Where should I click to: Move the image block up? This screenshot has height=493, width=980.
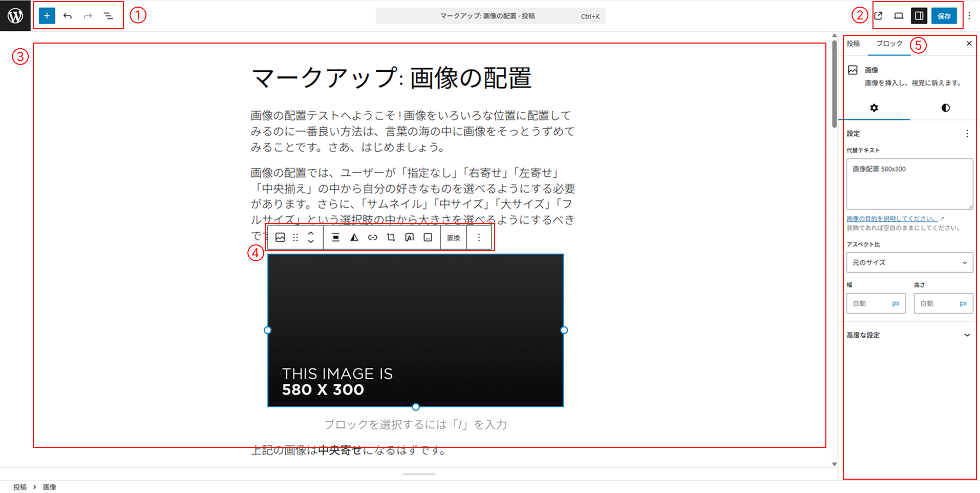click(311, 233)
